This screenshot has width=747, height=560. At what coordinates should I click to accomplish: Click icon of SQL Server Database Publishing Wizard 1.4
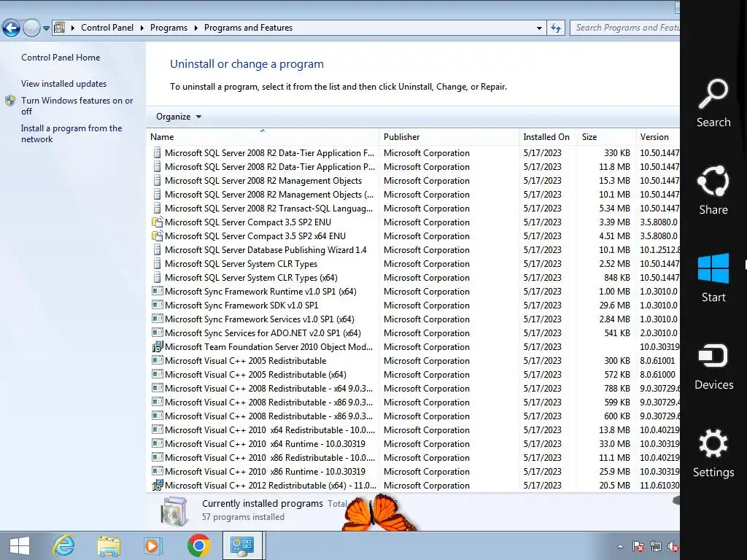point(158,249)
